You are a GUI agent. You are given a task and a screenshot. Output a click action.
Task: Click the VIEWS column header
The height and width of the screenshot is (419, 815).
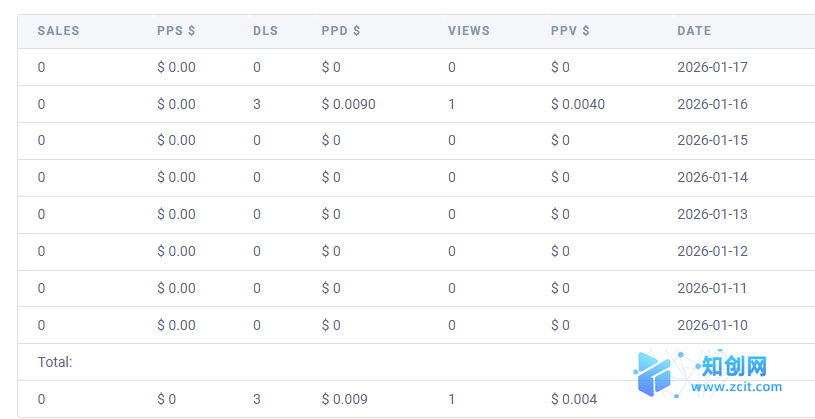(469, 31)
